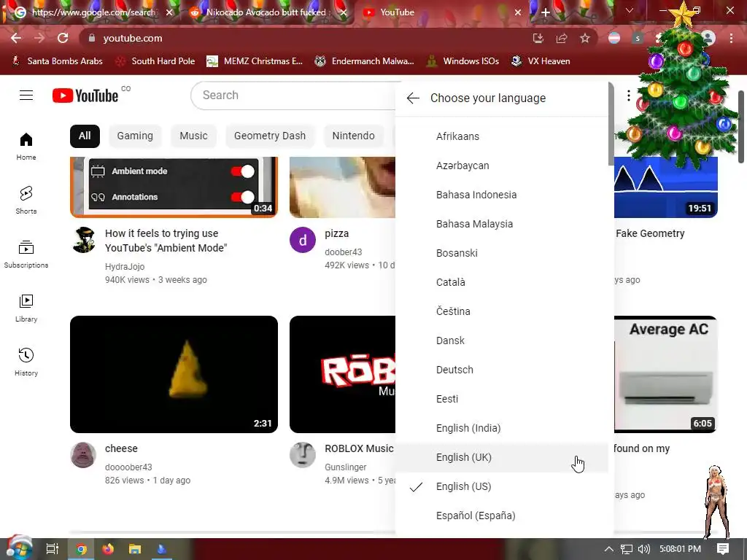Launch Firefox from the taskbar
The width and height of the screenshot is (747, 560).
pos(108,549)
